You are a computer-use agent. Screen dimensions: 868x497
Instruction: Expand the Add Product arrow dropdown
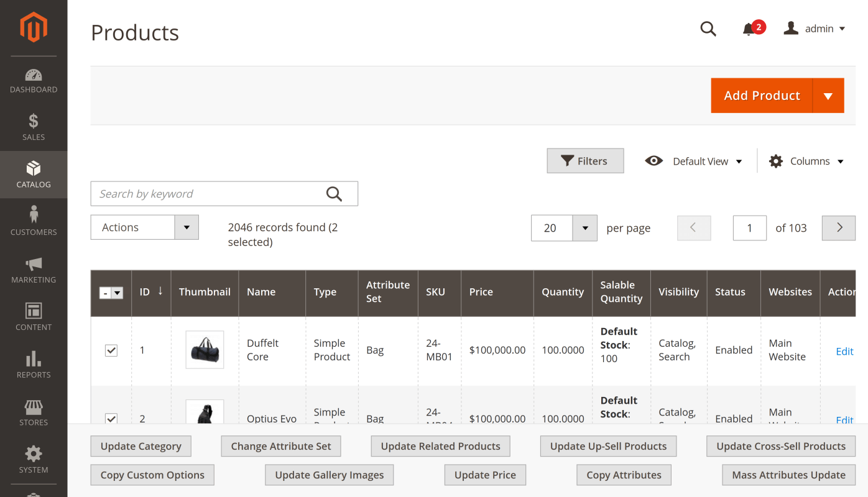tap(828, 96)
